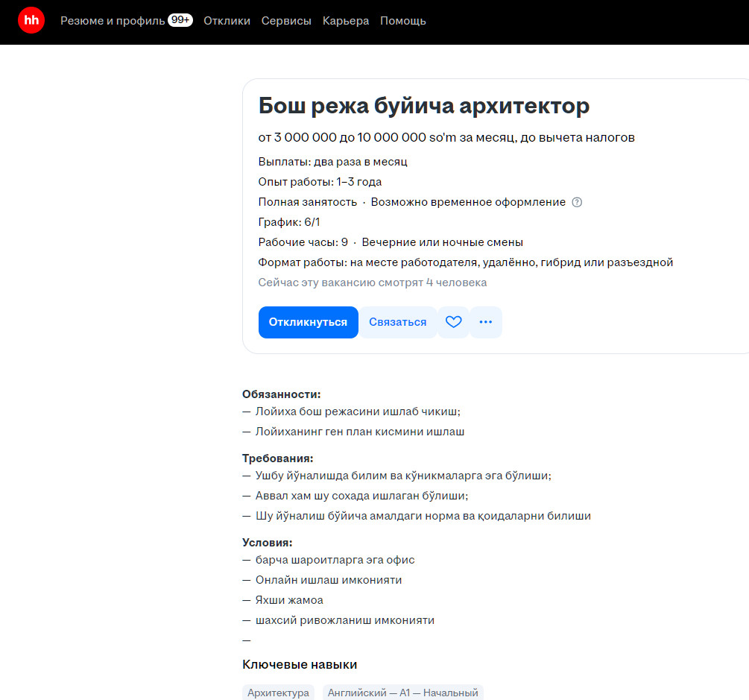Open the three-dots more actions menu
The height and width of the screenshot is (700, 749).
(486, 322)
